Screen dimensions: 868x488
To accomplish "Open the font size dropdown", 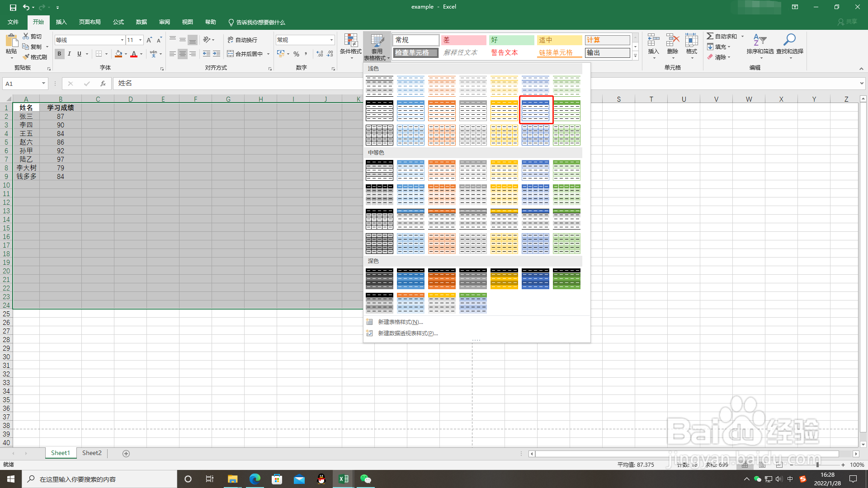I will point(140,40).
